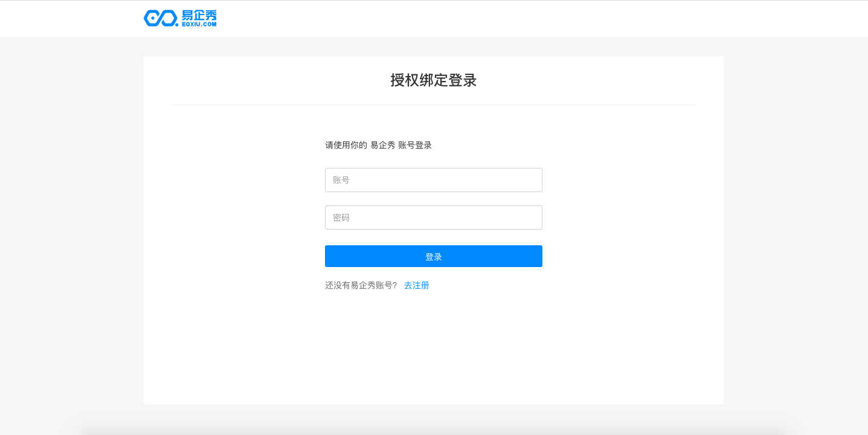The image size is (868, 435).
Task: Click the 易企秀 EQXIU.COM logo
Action: (180, 18)
